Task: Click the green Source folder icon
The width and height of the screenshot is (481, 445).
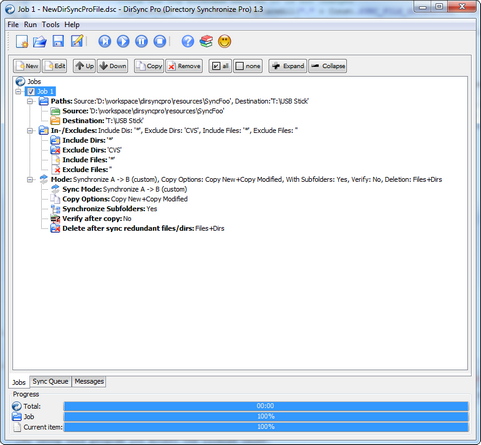Action: coord(55,111)
